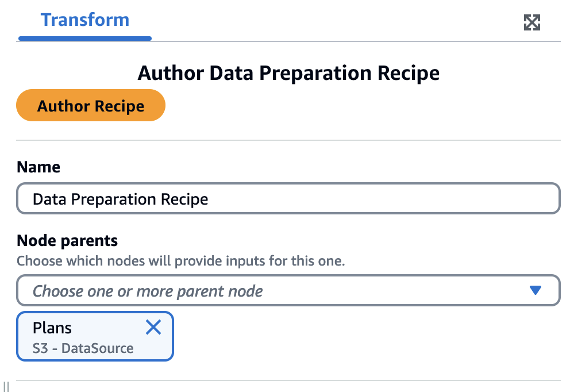Click the Node parents field placeholder text
This screenshot has width=570, height=392.
[x=148, y=290]
